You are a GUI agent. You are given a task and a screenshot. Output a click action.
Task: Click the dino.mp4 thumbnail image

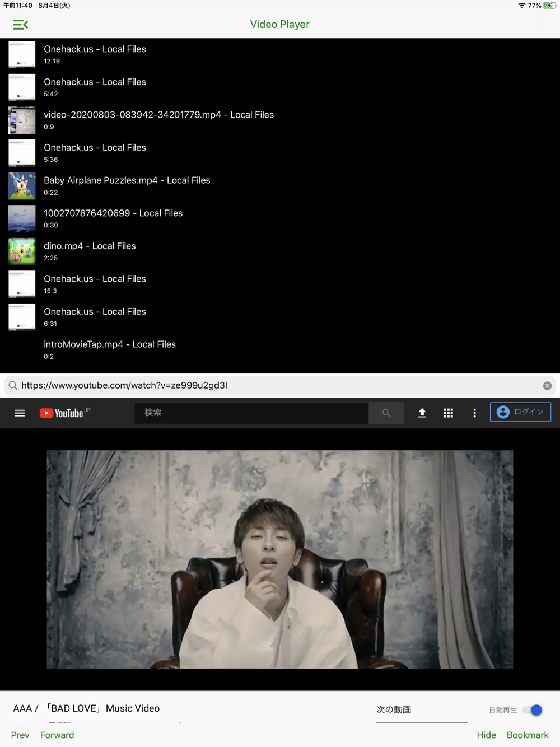(22, 251)
